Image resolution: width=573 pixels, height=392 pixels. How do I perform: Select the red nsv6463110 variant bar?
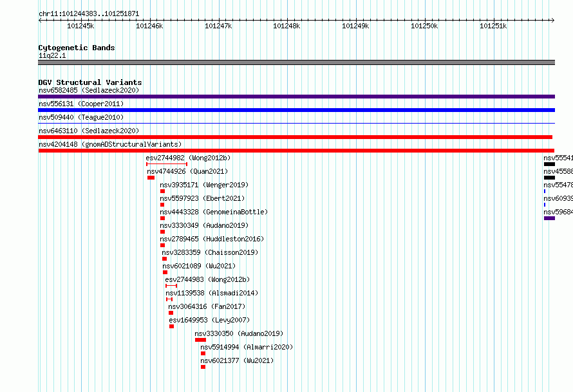coord(296,137)
